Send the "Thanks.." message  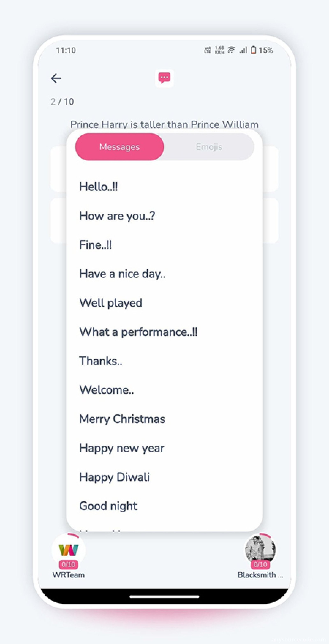click(101, 361)
